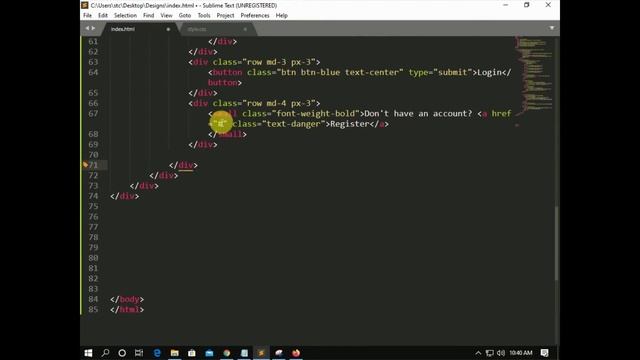Open the File menu

click(87, 16)
